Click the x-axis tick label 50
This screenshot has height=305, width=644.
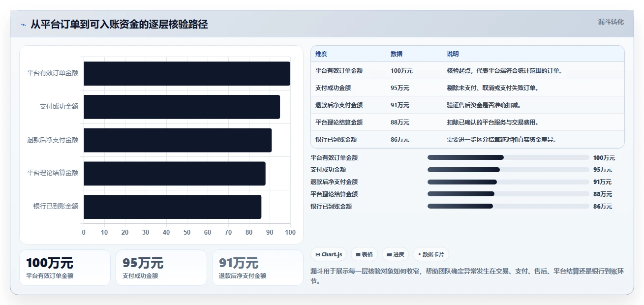pos(187,232)
